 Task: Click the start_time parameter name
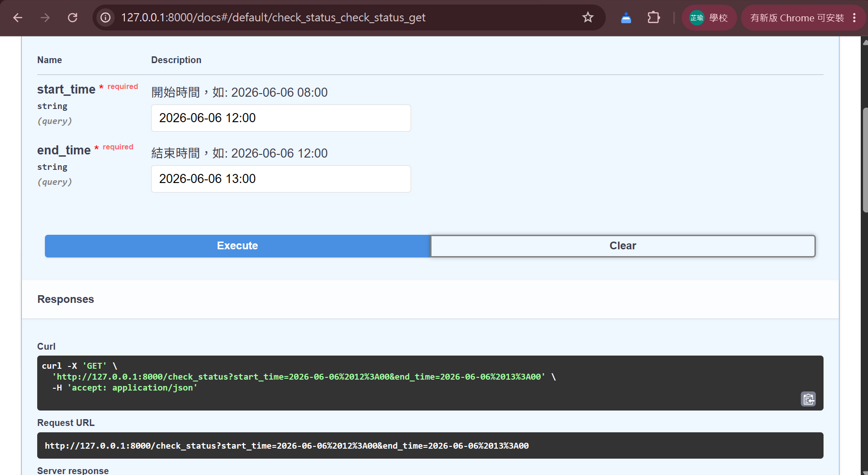coord(66,89)
